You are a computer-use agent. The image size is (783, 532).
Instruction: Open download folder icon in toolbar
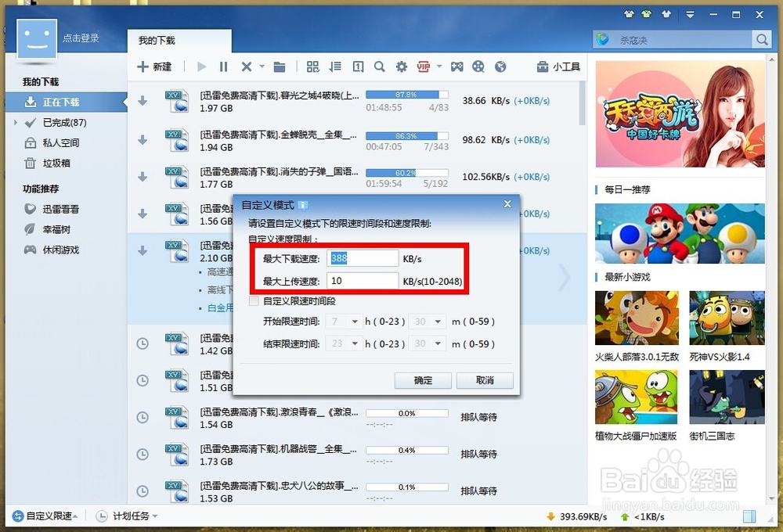tap(280, 66)
